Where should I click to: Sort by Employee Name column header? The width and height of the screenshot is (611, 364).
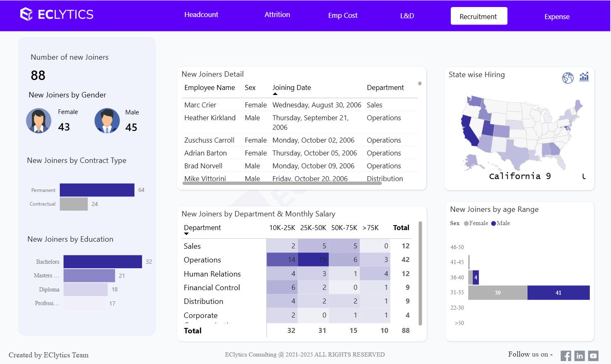coord(209,87)
